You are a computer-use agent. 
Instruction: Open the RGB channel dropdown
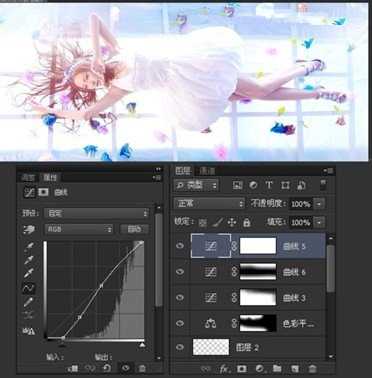pos(79,229)
